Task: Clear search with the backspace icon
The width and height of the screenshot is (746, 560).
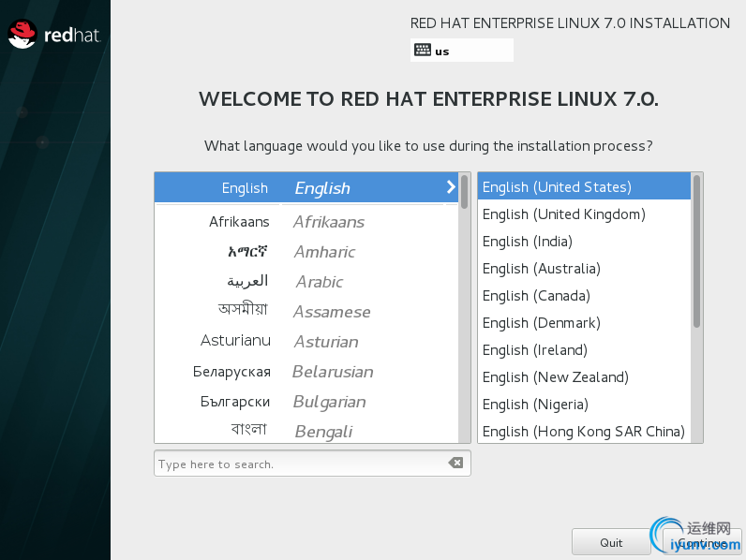Action: pos(455,464)
